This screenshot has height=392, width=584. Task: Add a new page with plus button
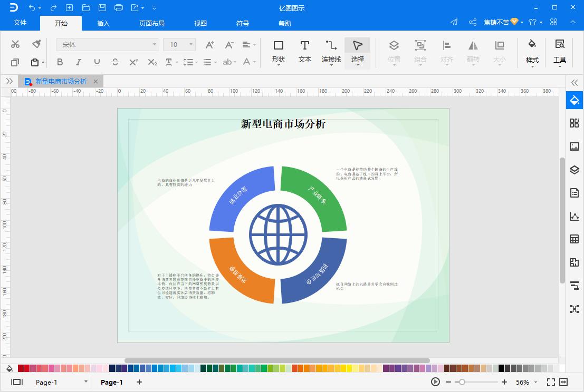click(139, 382)
